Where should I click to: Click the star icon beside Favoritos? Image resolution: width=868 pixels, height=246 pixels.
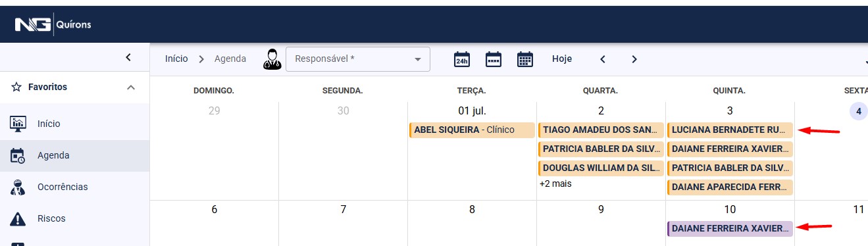click(16, 87)
